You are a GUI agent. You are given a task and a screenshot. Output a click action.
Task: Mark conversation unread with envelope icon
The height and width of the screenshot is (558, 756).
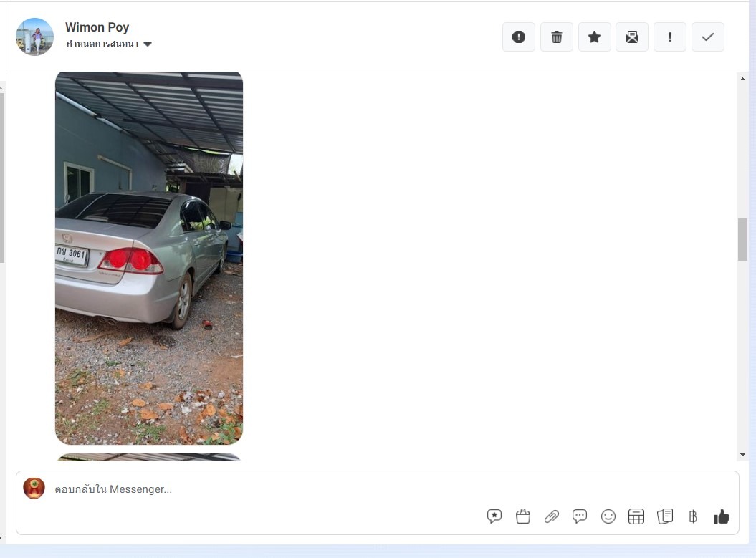tap(632, 37)
